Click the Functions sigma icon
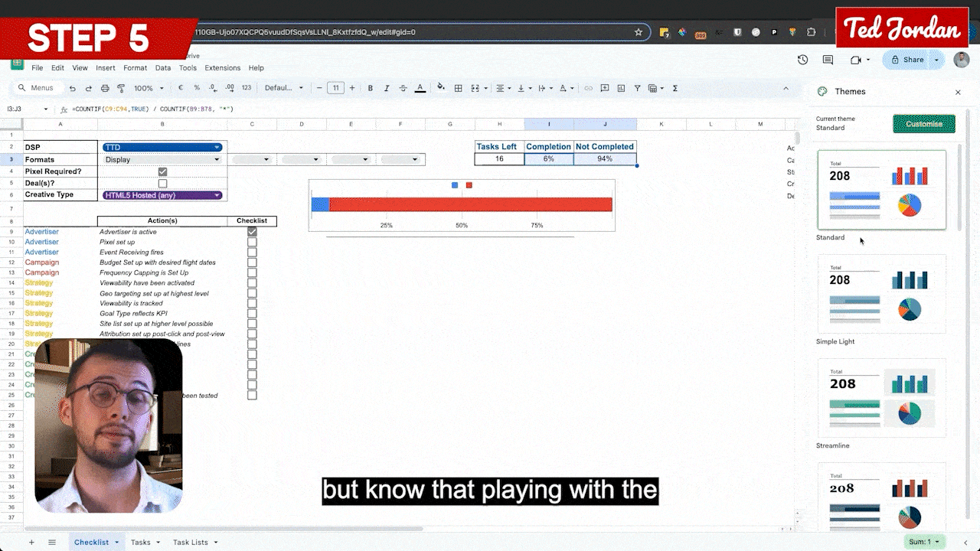 click(x=675, y=88)
